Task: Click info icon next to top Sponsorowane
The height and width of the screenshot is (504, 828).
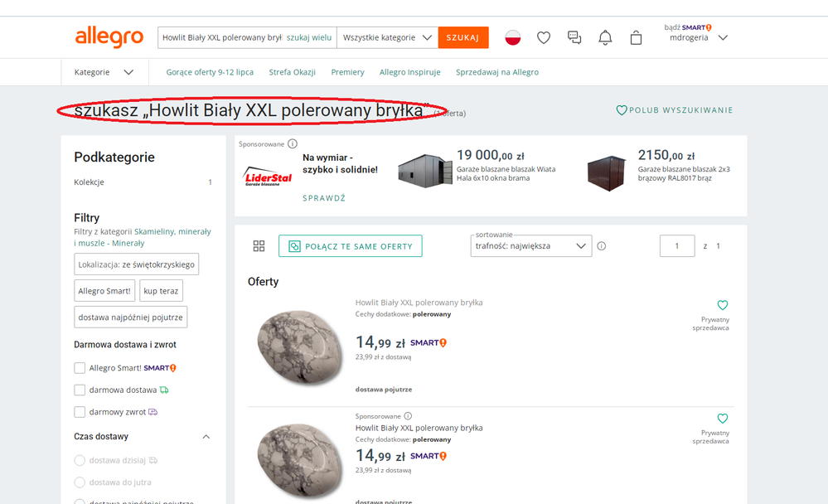Action: 293,143
